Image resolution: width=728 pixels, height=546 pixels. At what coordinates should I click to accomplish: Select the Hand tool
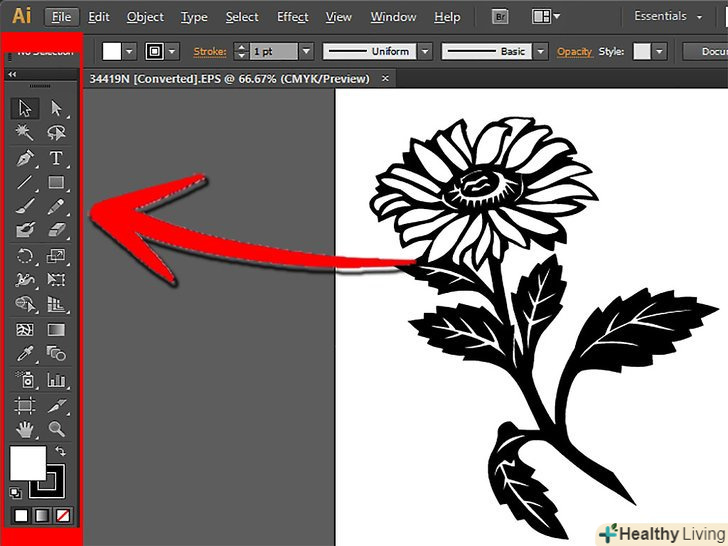coord(25,430)
